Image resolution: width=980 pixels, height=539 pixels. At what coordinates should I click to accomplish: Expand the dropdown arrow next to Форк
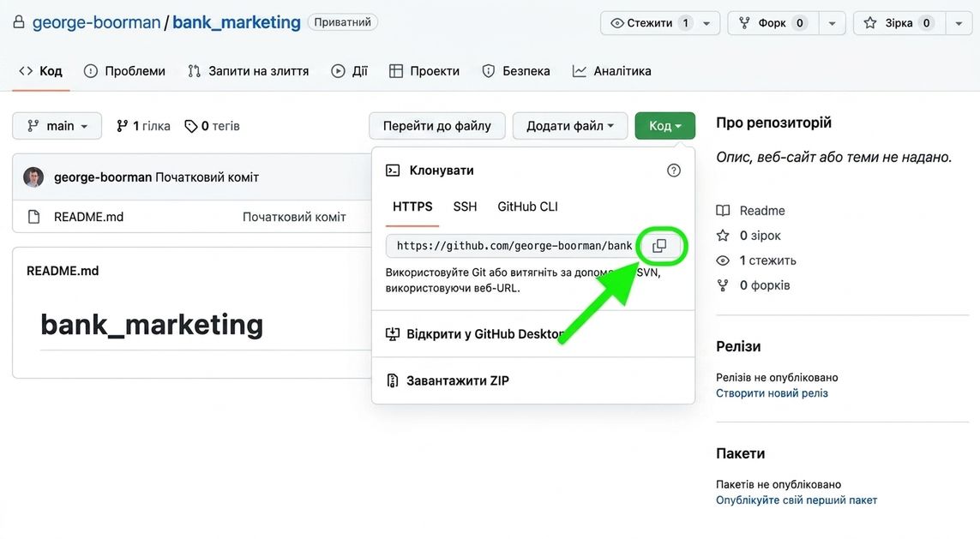point(832,23)
